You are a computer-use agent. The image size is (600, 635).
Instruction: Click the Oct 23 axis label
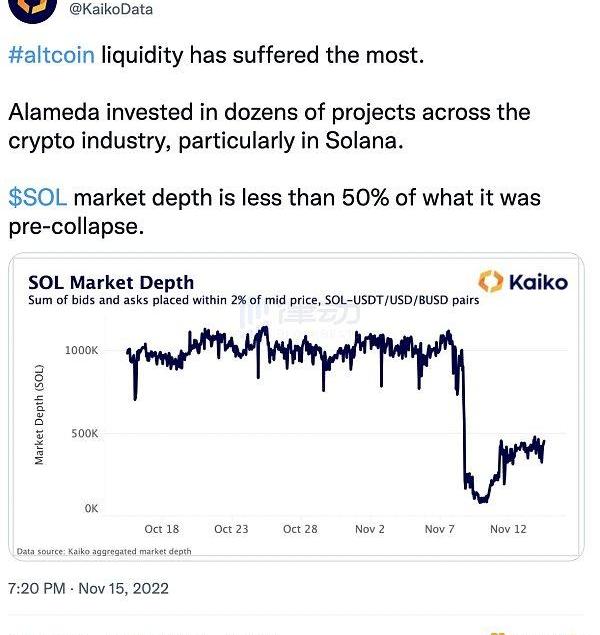tap(231, 529)
